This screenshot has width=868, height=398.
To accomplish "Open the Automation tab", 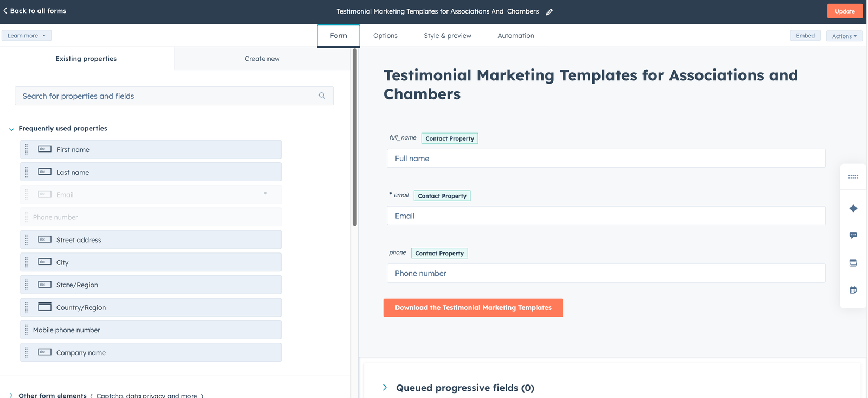I will point(516,36).
